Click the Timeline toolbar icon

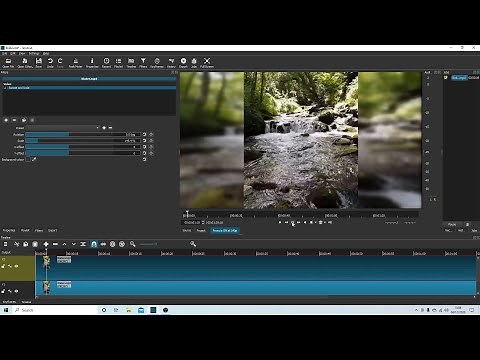[131, 62]
